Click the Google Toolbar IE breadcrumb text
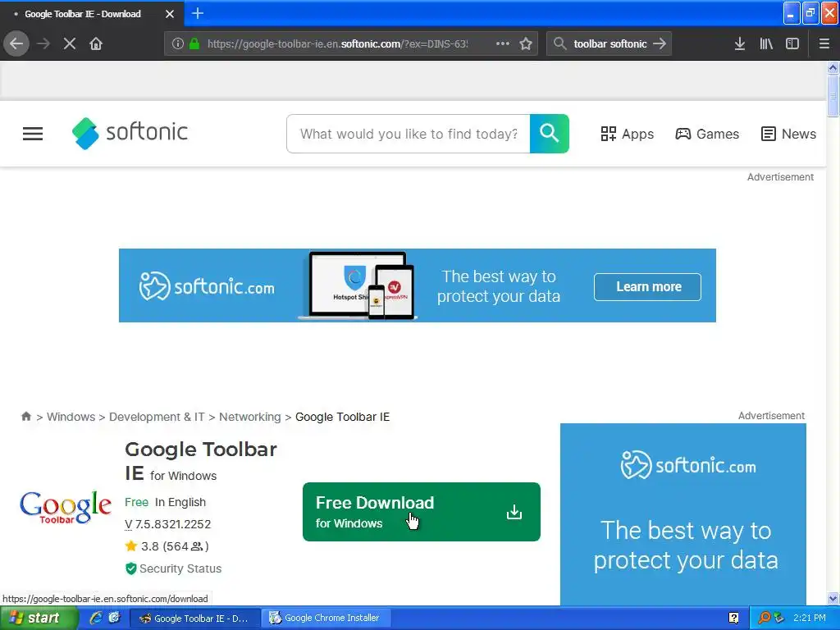Viewport: 840px width, 630px height. [342, 417]
